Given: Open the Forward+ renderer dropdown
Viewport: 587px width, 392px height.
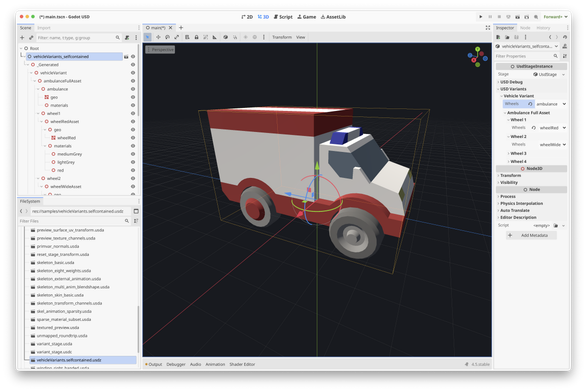Looking at the screenshot, I should 555,17.
